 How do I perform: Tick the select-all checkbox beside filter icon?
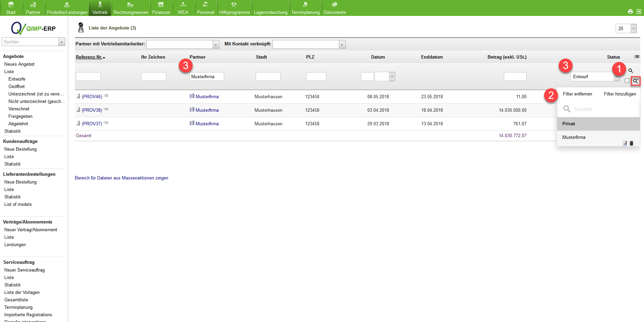tap(627, 81)
